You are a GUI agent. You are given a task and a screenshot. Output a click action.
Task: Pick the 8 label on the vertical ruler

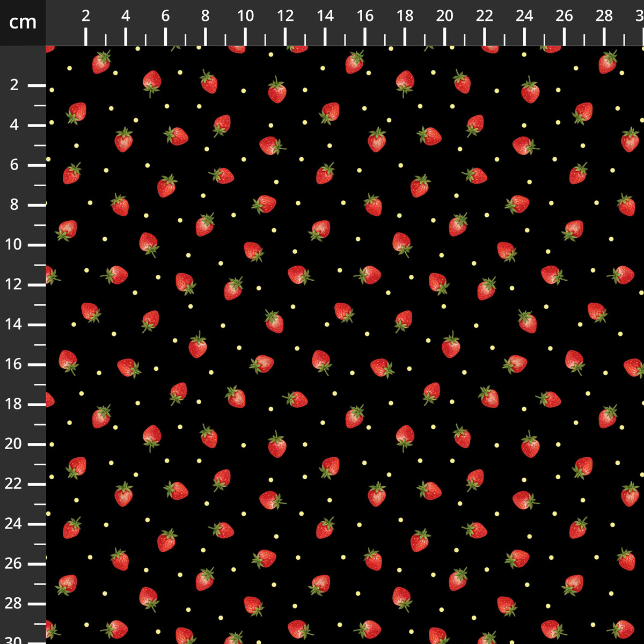tap(14, 204)
